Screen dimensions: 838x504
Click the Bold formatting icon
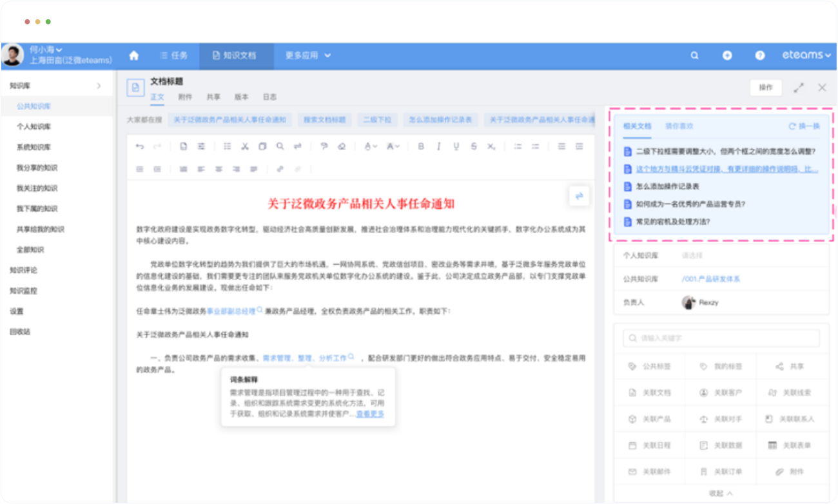[x=421, y=146]
